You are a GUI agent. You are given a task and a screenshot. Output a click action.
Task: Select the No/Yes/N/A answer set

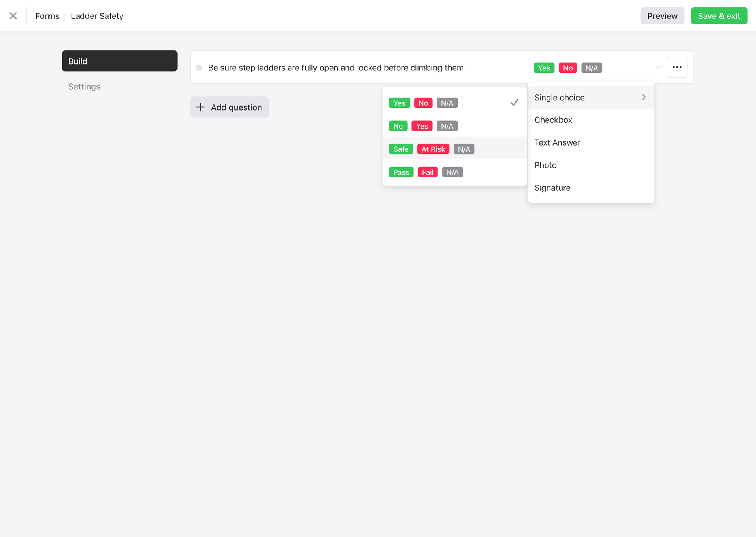(x=422, y=125)
